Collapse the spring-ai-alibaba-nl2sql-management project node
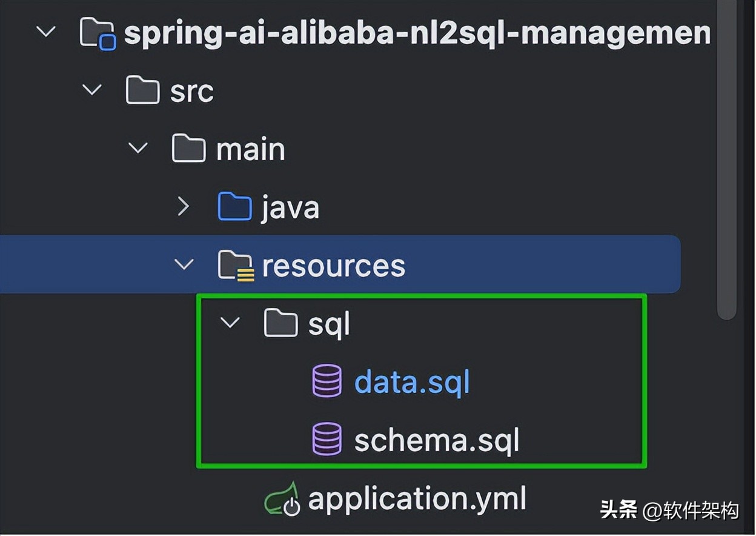The image size is (756, 536). click(45, 31)
